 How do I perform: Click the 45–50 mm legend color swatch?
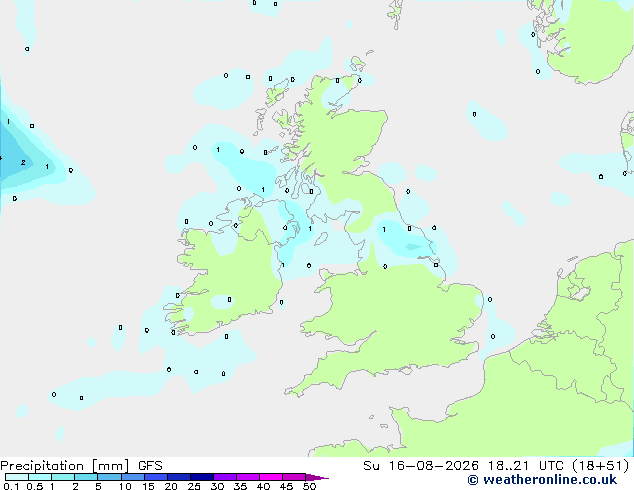(294, 477)
